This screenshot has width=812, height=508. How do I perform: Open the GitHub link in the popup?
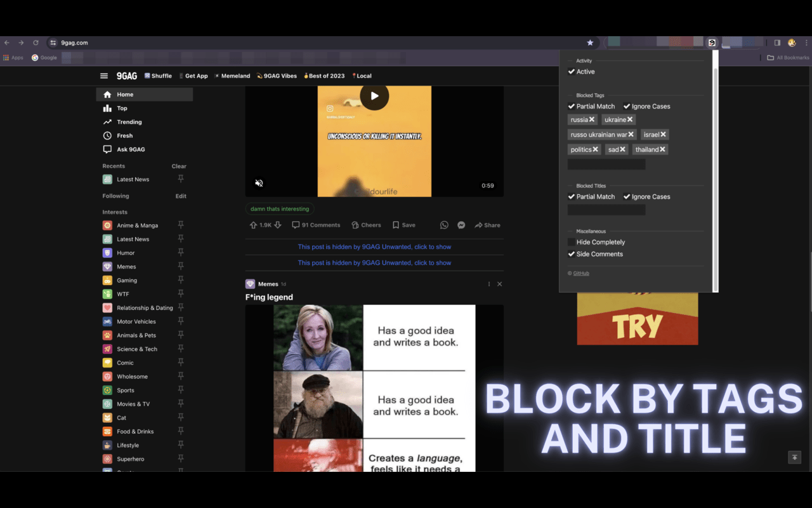[x=581, y=273]
